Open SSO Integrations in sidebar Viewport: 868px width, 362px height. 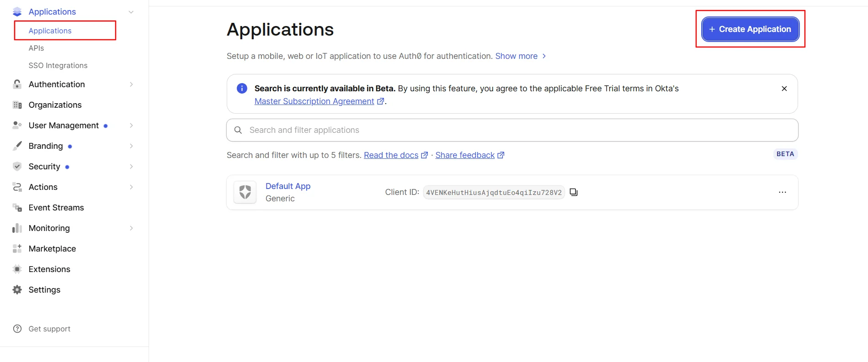click(58, 65)
